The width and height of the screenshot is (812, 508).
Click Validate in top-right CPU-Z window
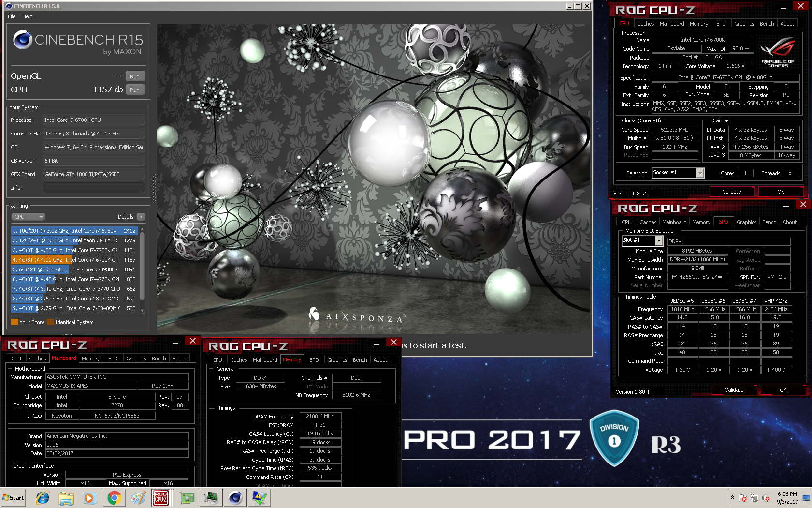point(732,192)
